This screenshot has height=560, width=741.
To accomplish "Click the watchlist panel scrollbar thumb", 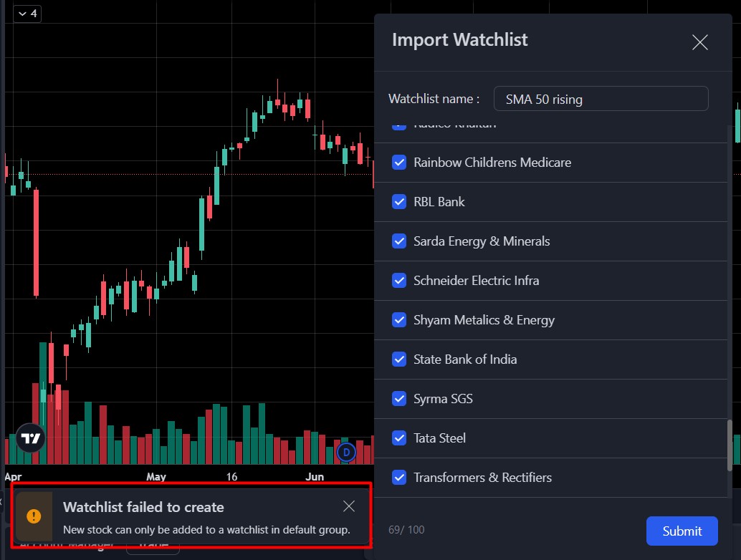I will point(730,444).
